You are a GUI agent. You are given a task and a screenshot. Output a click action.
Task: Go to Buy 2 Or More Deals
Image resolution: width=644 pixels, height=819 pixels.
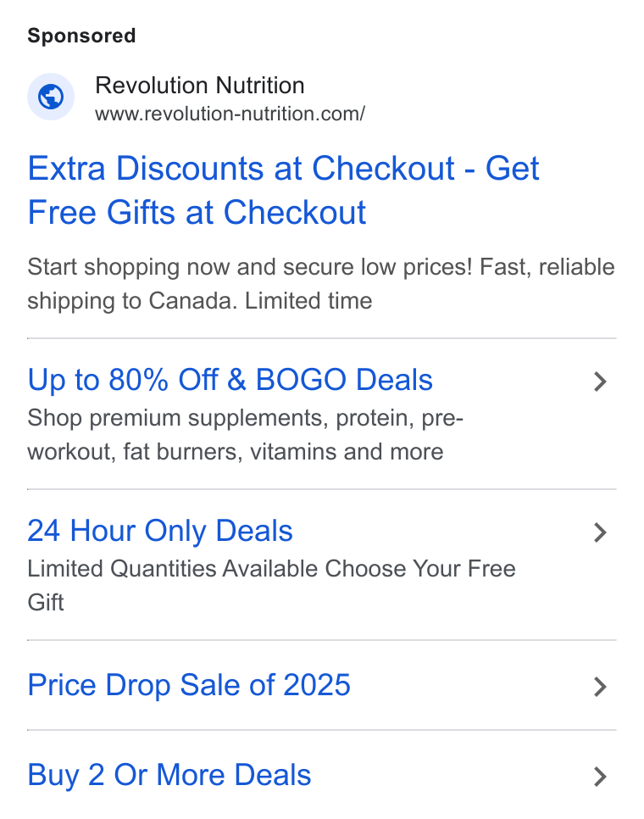point(169,775)
